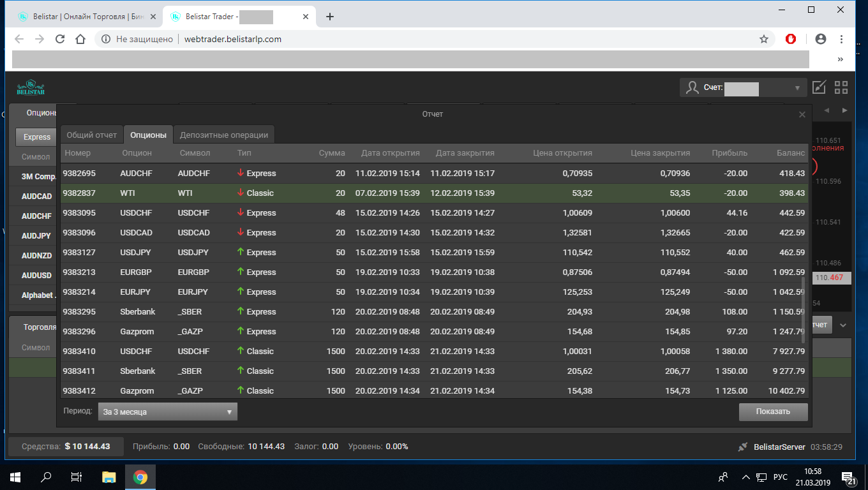Image resolution: width=868 pixels, height=490 pixels.
Task: Click order number 9383213
Action: tap(79, 272)
